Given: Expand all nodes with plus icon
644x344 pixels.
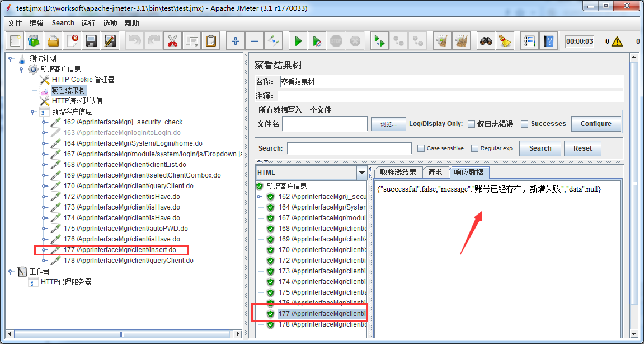Looking at the screenshot, I should point(236,41).
